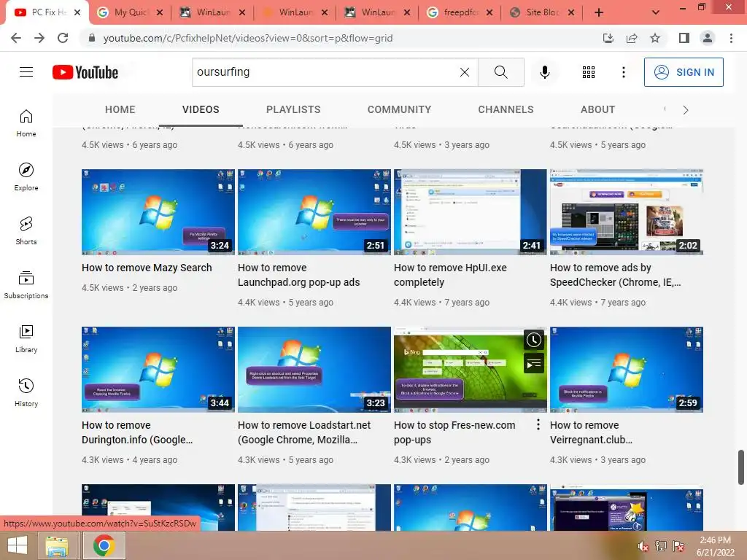The width and height of the screenshot is (747, 560).
Task: Open Durington.info video title
Action: 137,432
